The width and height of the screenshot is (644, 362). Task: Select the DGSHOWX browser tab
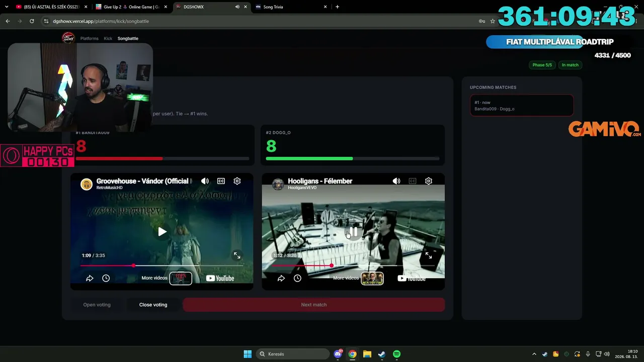[211, 7]
